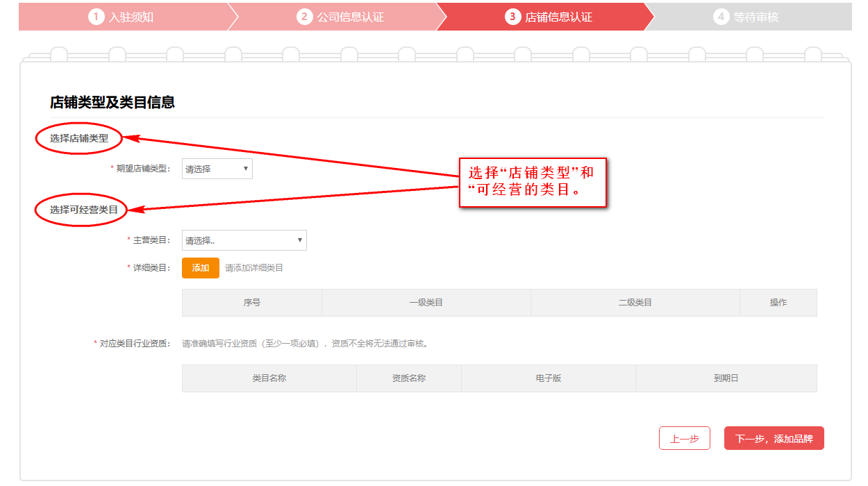
Task: Open the 期望店铺类型 dropdown
Action: click(x=217, y=169)
